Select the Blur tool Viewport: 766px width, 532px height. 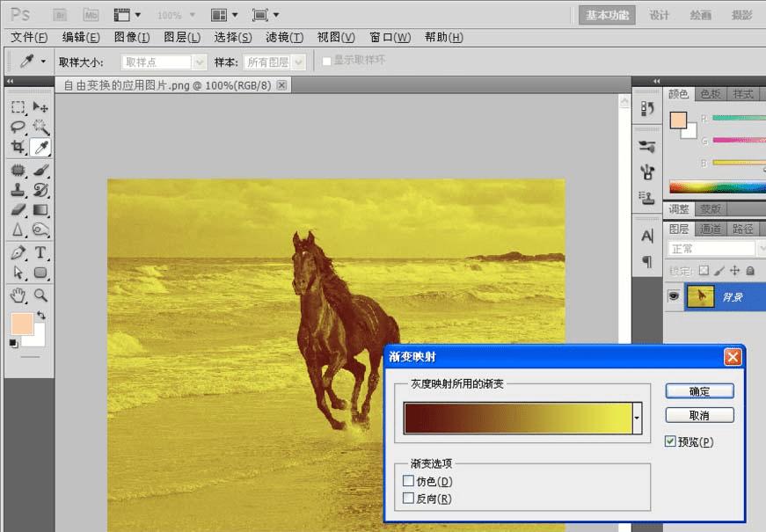point(18,230)
